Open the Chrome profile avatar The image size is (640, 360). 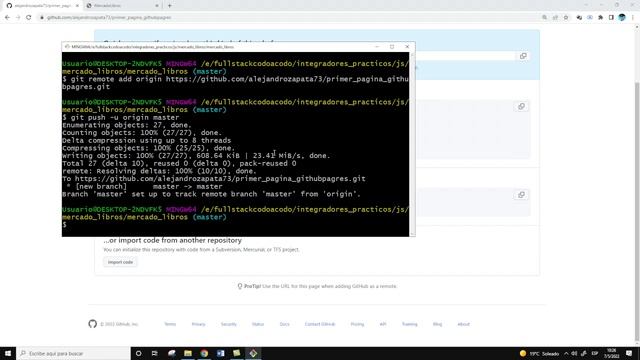pos(622,18)
